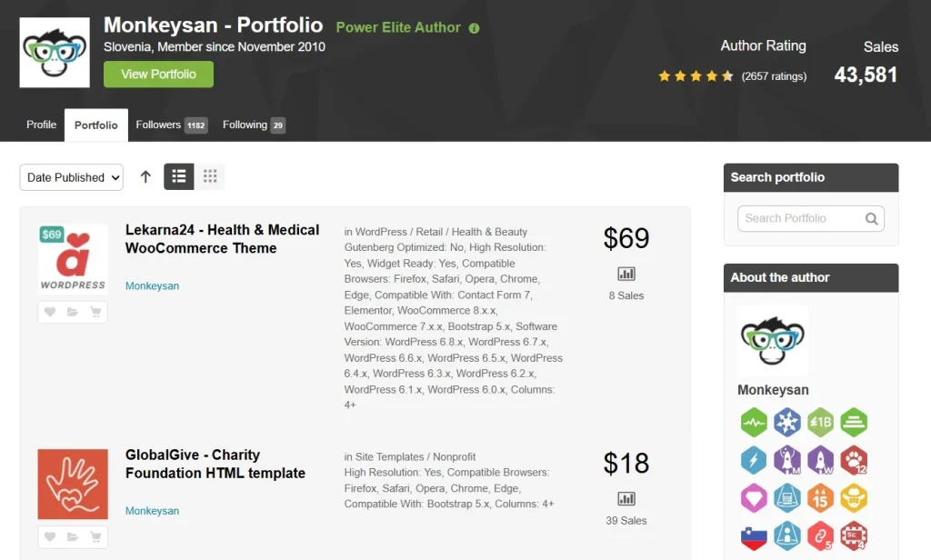Open the Profile tab
Image resolution: width=931 pixels, height=560 pixels.
coord(41,125)
